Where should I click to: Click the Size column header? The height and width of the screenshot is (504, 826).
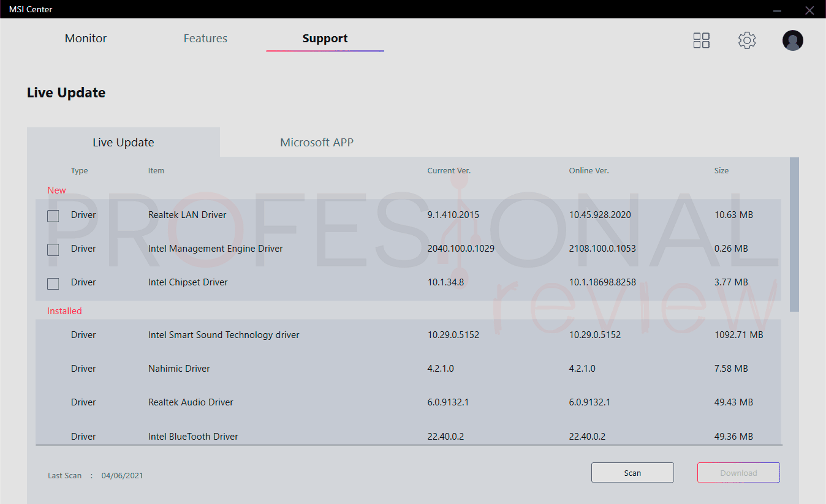722,171
